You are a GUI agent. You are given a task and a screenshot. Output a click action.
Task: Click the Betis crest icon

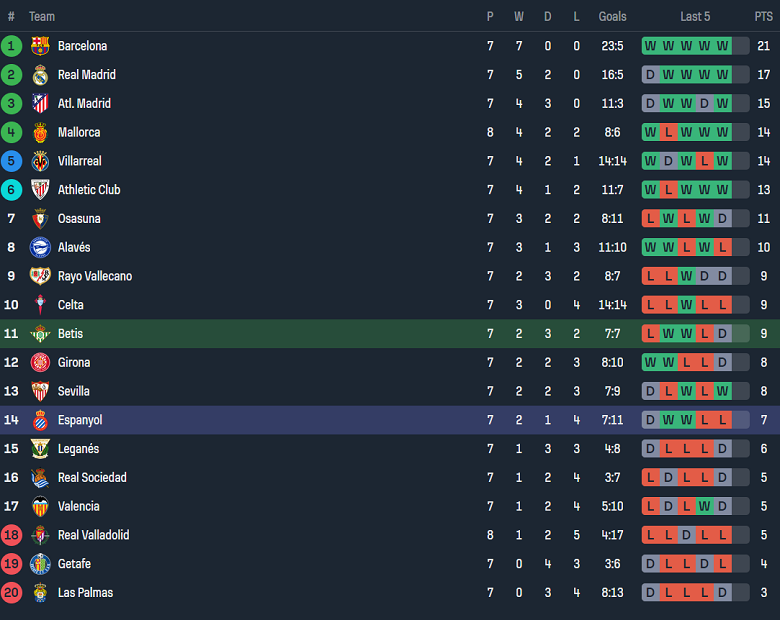coord(40,334)
